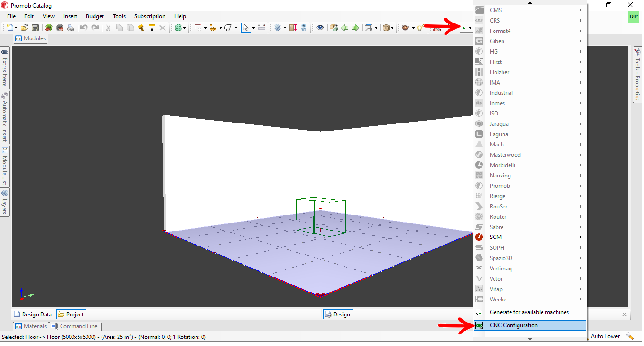Screen dimensions: 644x346
Task: Redo the last action
Action: 95,28
